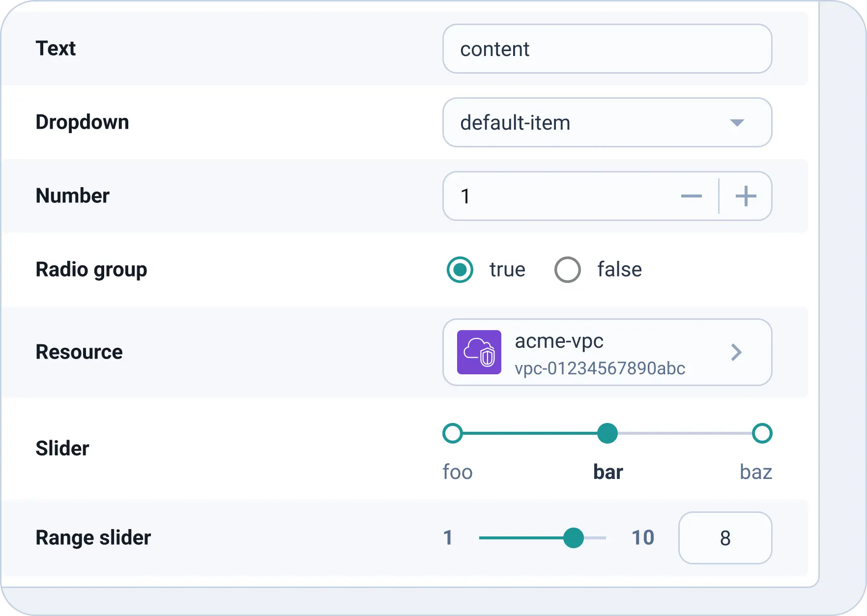Click the chevron arrow in Resource field
The width and height of the screenshot is (867, 616).
[x=736, y=352]
